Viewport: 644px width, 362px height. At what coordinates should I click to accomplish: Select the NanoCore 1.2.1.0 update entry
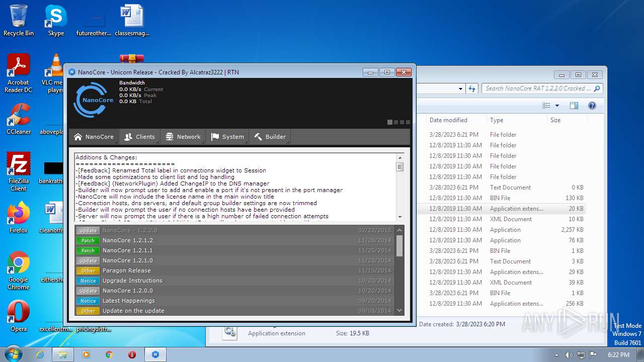(235, 260)
